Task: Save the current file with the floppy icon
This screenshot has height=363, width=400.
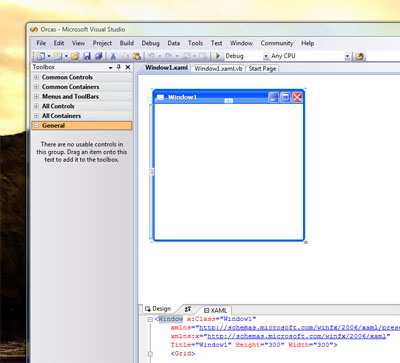Action: (87, 56)
